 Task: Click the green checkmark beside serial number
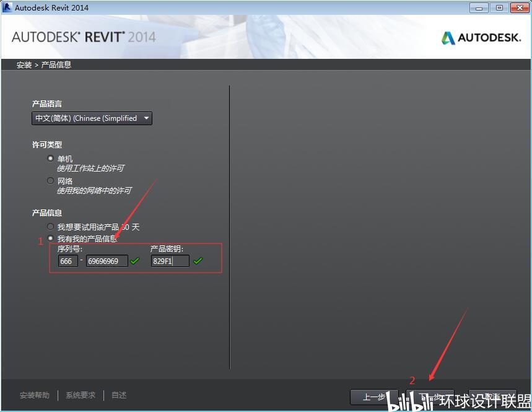click(x=134, y=261)
